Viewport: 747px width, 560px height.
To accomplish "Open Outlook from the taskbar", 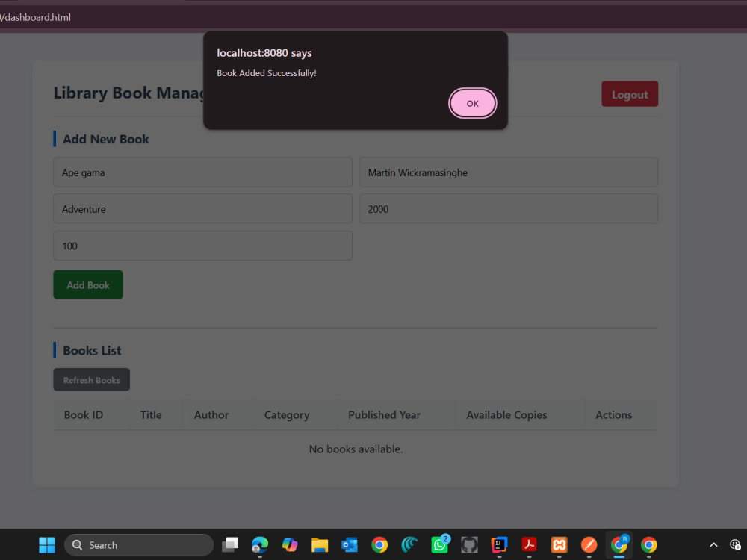I will point(350,545).
